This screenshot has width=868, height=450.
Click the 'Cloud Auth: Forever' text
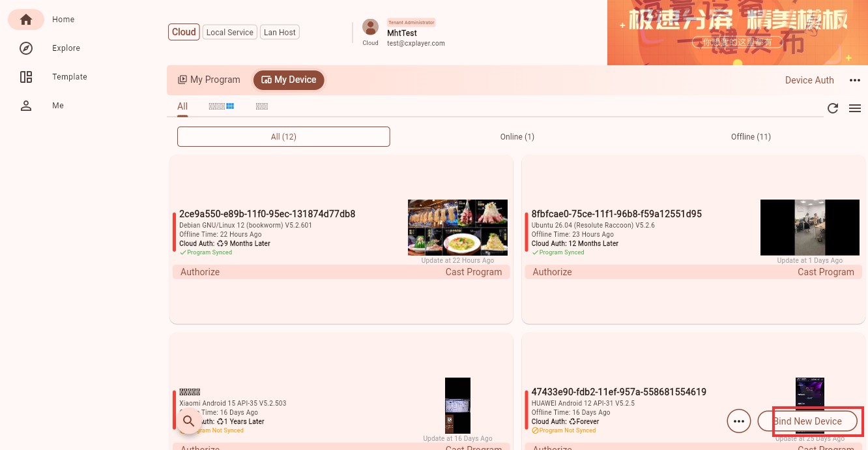point(565,421)
